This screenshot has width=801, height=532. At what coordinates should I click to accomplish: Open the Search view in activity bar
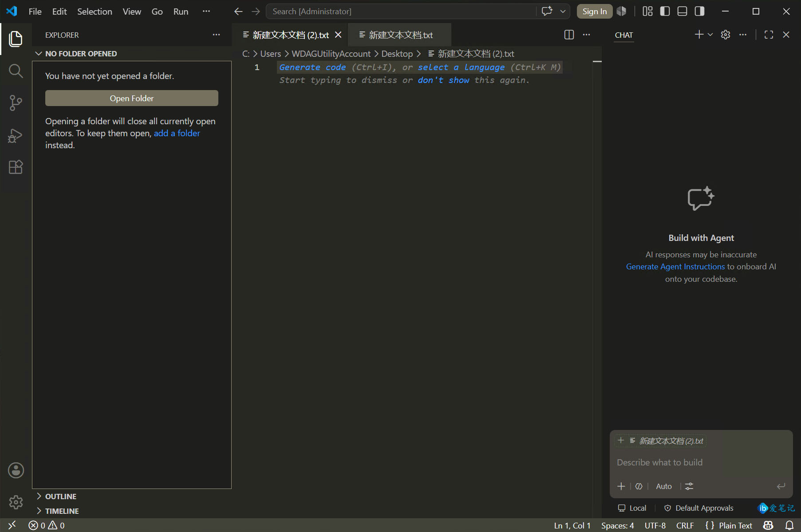tap(16, 71)
